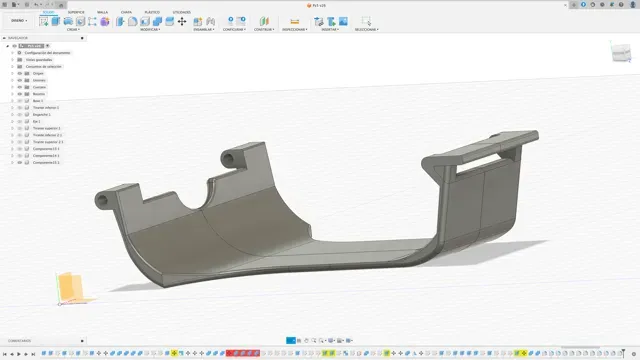Viewport: 640px width, 360px height.
Task: Toggle visibility of the Contacto folder
Action: pos(20,87)
